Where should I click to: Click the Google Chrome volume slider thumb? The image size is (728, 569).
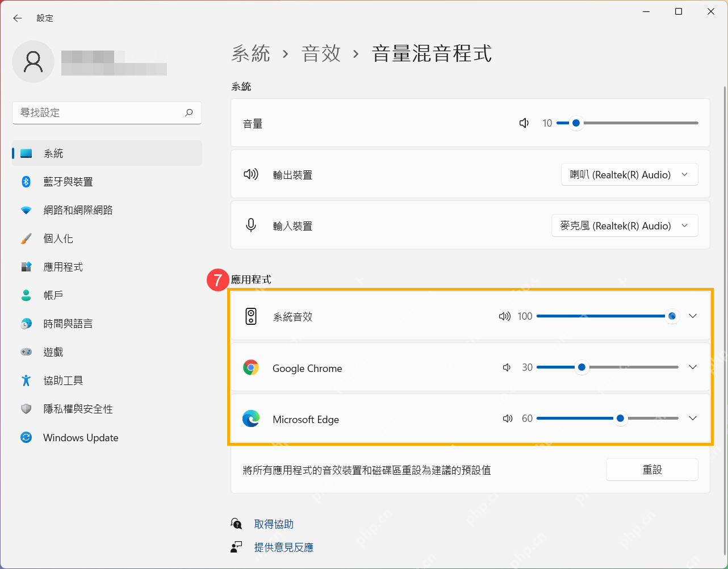click(581, 367)
